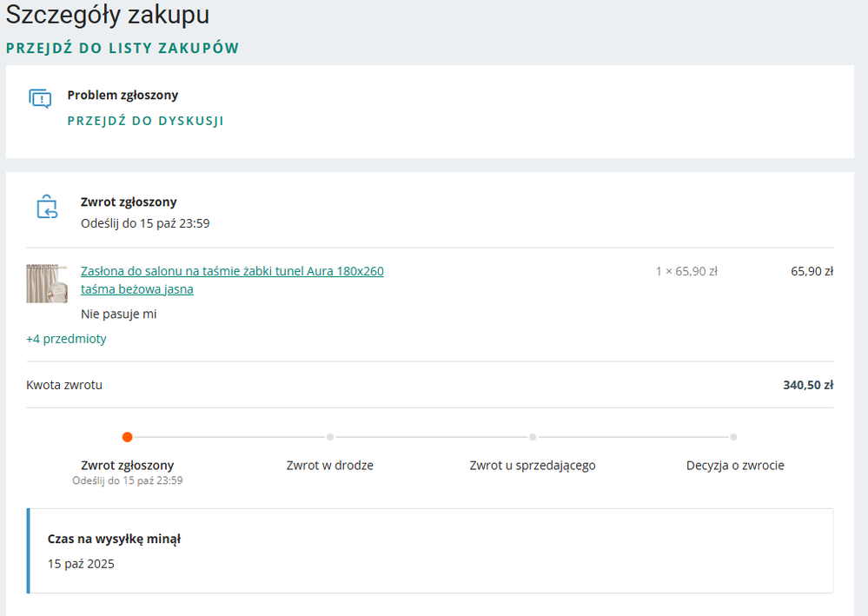Open the discussion via PRZEJDŹ DO DYSKUSJI
868x616 pixels.
[146, 121]
